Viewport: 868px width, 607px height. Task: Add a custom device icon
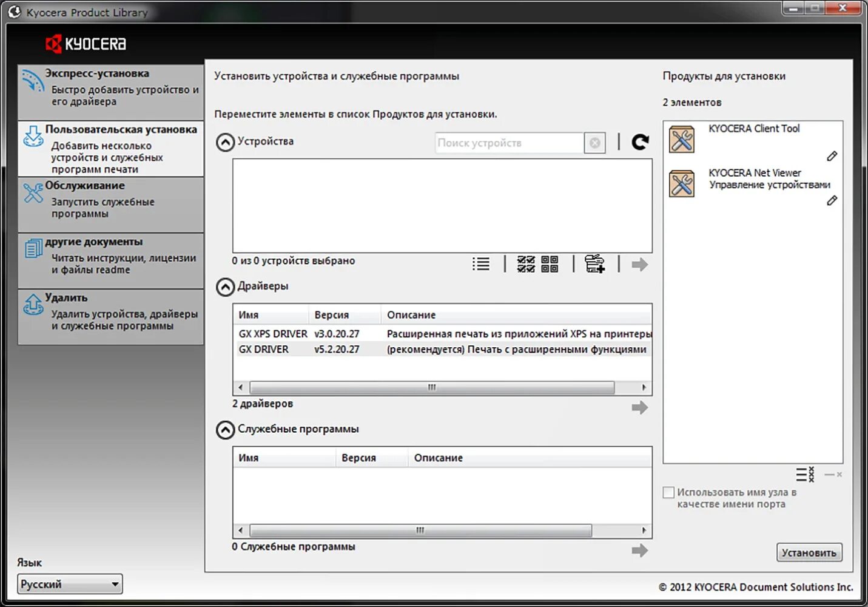[594, 263]
